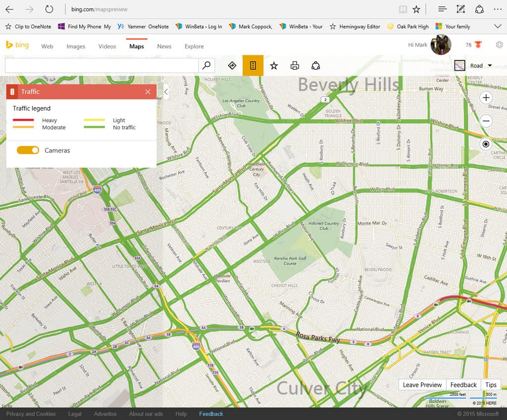507x420 pixels.
Task: Click the map Feedback button
Action: click(463, 385)
